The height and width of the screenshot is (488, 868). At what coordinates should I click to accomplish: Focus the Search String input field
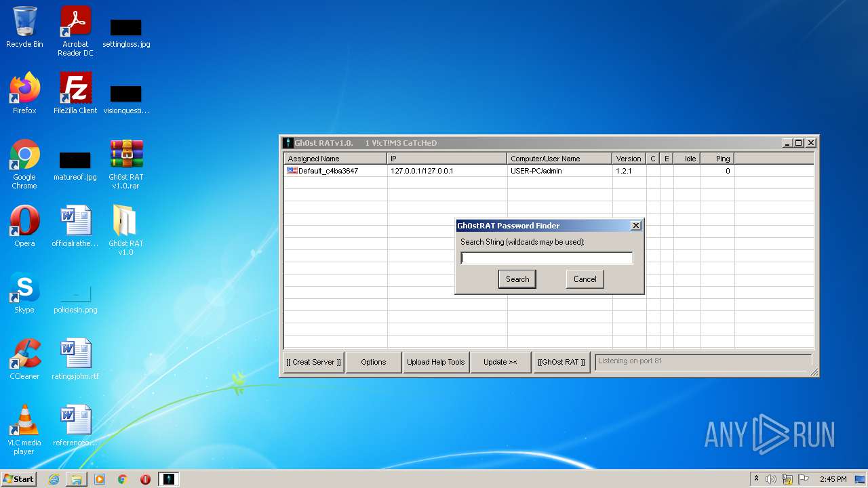[547, 258]
